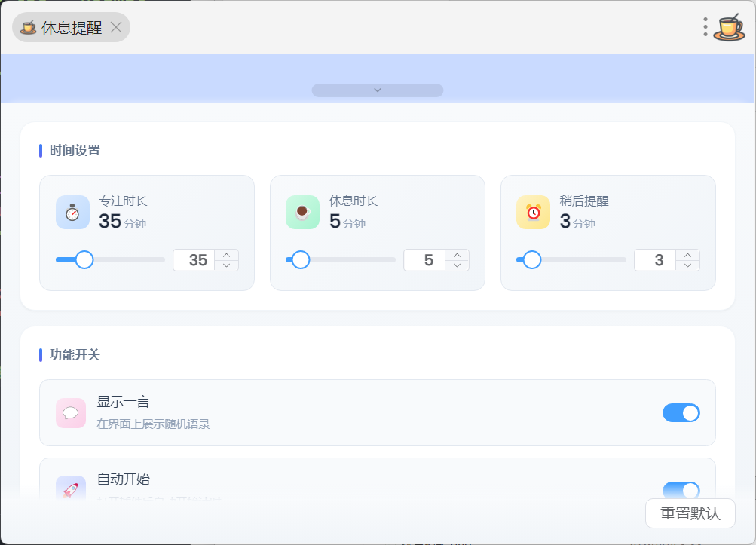Select the 休息提醒 tab
The image size is (756, 545).
point(71,27)
